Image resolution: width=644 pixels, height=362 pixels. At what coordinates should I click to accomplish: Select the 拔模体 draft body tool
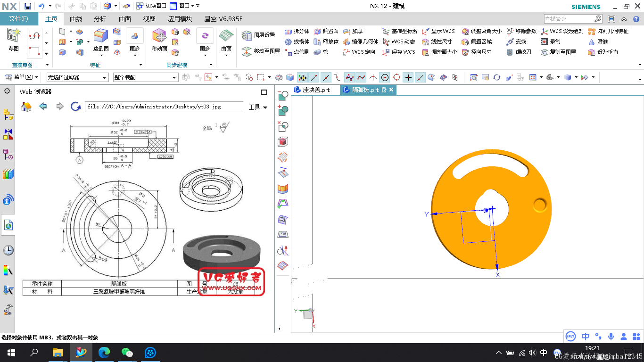tap(297, 41)
